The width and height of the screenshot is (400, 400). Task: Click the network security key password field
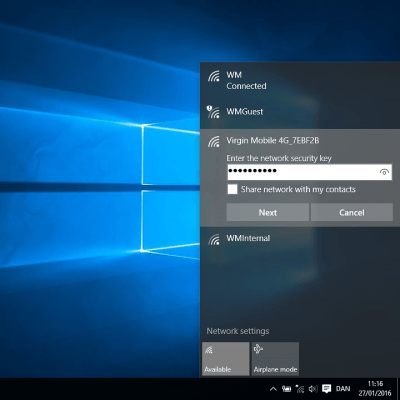tap(309, 172)
